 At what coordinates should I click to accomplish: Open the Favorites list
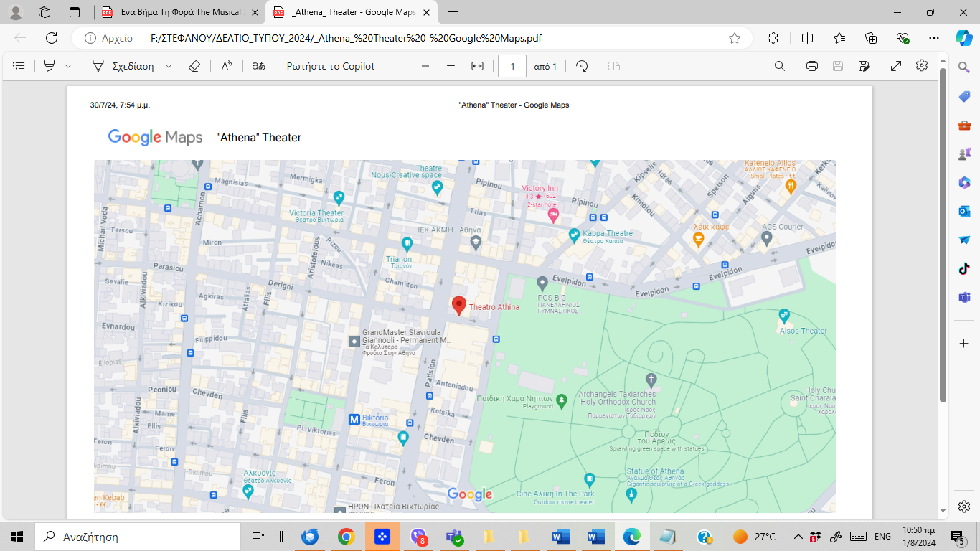(x=839, y=38)
